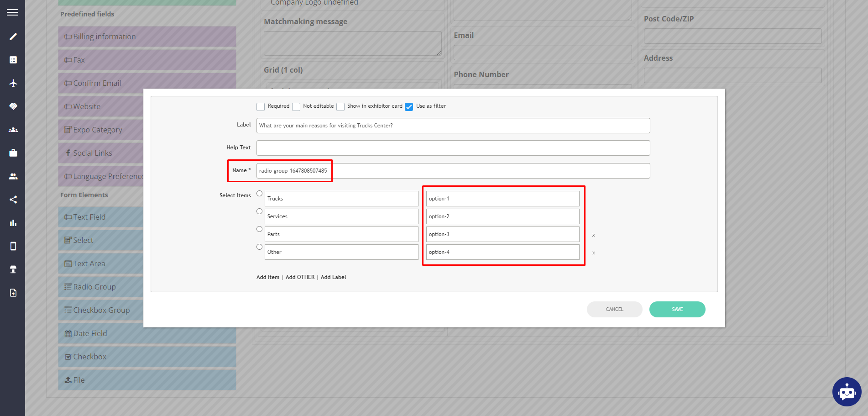868x416 pixels.
Task: Open the tickets sidebar icon
Action: (x=13, y=106)
